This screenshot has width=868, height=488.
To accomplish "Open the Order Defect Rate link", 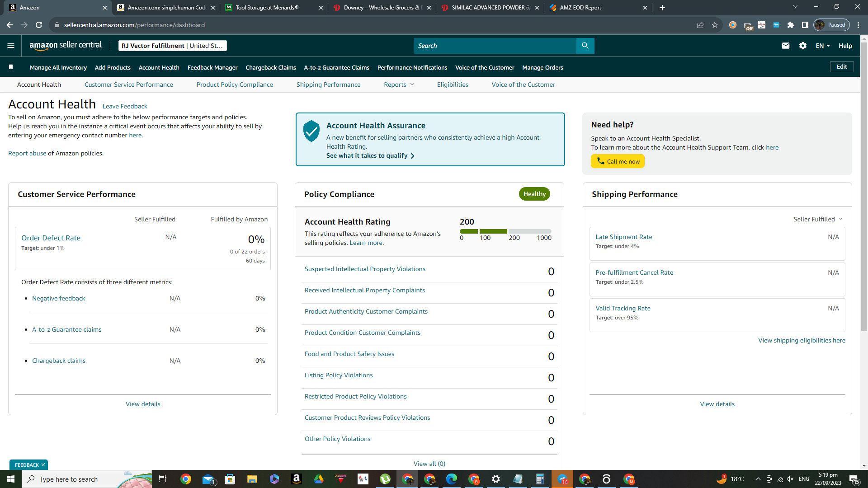I will pyautogui.click(x=51, y=238).
